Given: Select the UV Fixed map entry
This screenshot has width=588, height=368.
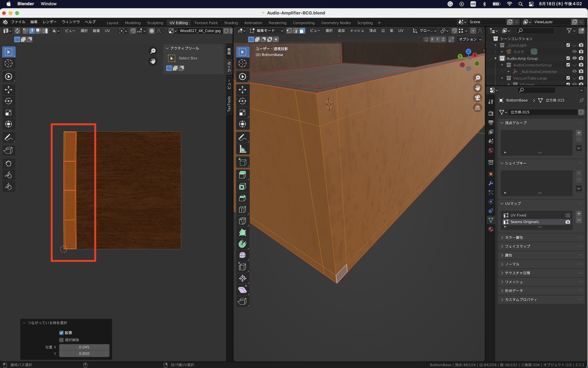Looking at the screenshot, I should coord(518,215).
